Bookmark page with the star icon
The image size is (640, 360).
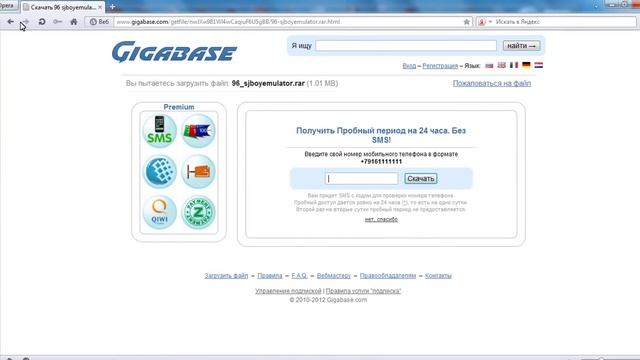coord(467,22)
